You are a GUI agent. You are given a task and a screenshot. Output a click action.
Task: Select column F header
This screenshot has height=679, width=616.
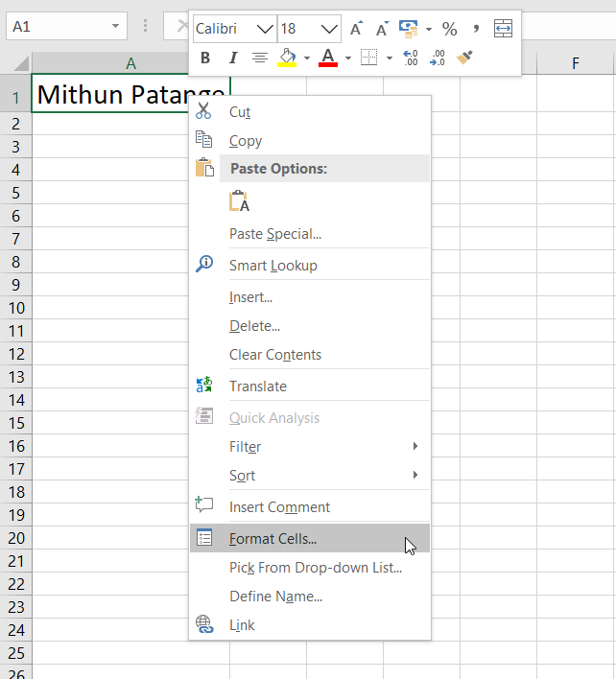576,63
